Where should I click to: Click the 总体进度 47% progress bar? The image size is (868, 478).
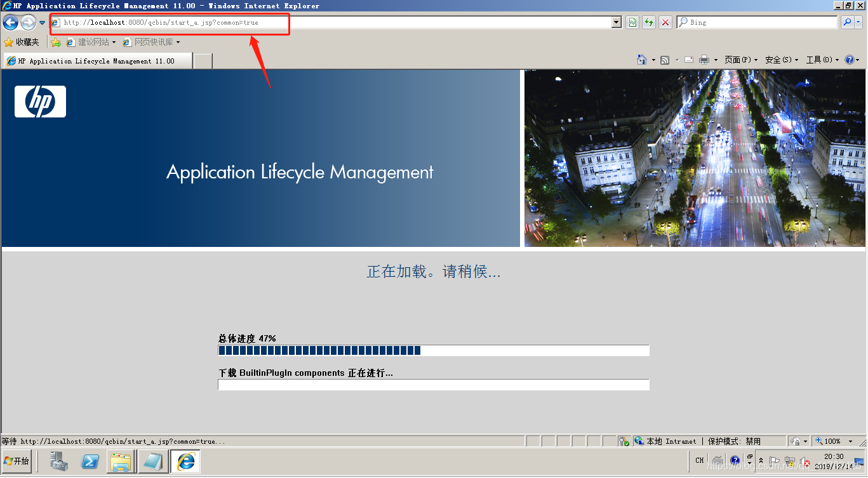(434, 350)
